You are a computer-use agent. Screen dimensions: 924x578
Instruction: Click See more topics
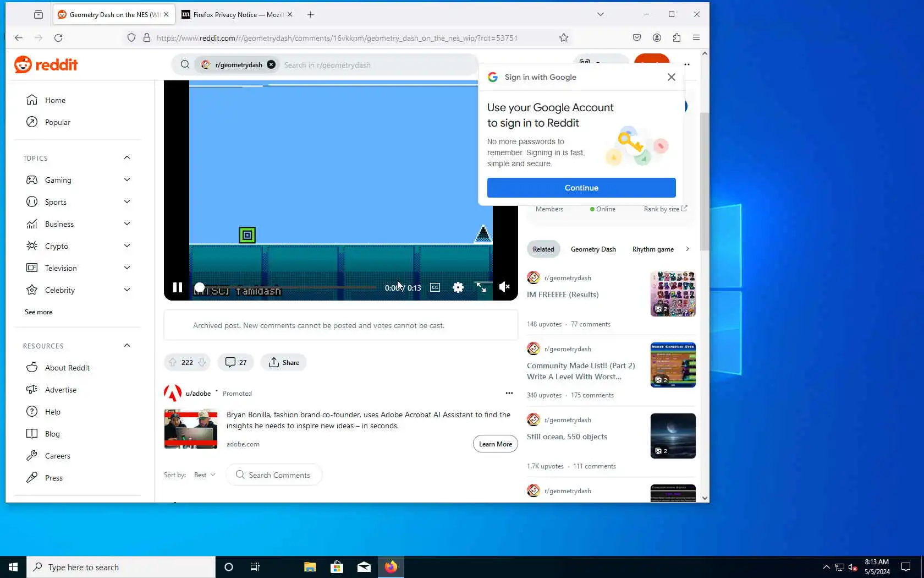pyautogui.click(x=38, y=312)
